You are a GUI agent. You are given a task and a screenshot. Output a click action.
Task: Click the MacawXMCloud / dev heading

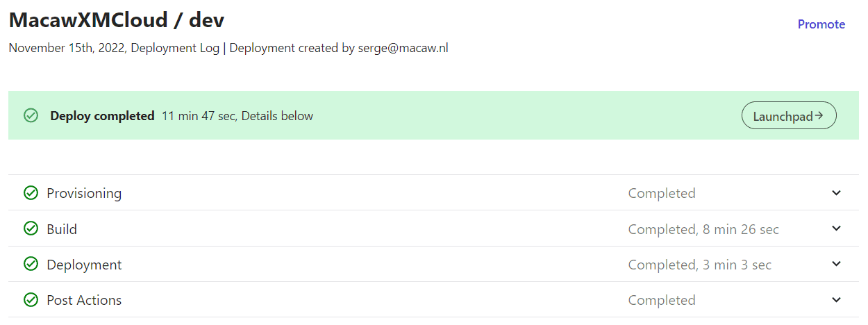pyautogui.click(x=117, y=19)
